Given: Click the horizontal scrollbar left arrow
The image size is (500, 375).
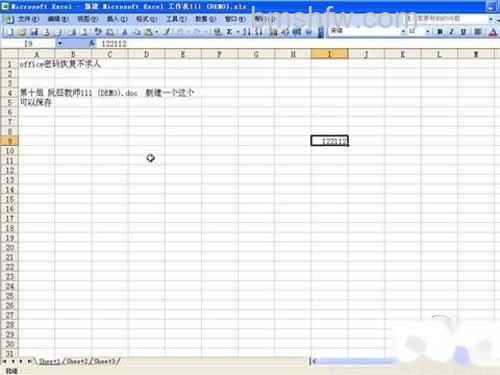Looking at the screenshot, I should 314,361.
